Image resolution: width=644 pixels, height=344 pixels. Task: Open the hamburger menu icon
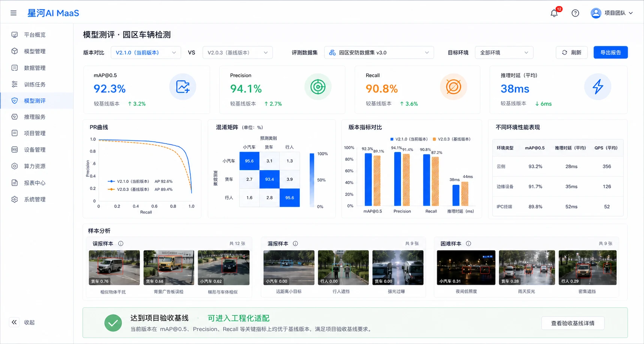(x=14, y=13)
